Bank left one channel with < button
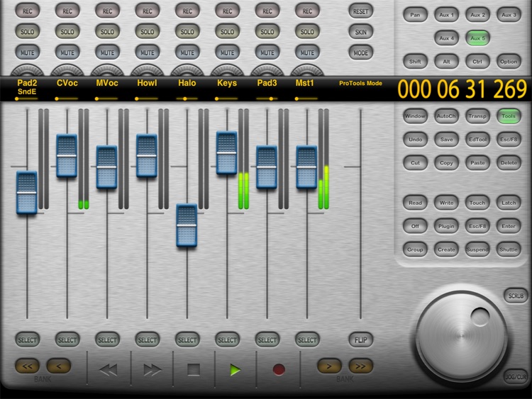 59,366
